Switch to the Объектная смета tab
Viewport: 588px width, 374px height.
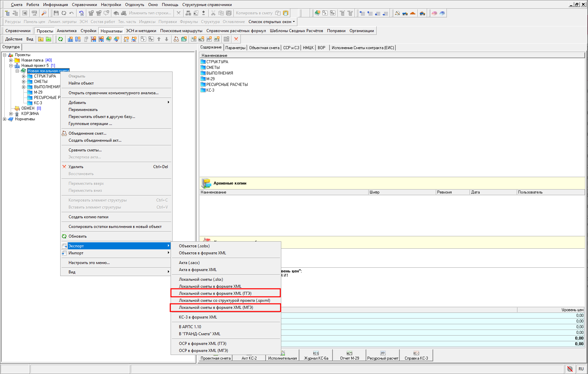[264, 48]
